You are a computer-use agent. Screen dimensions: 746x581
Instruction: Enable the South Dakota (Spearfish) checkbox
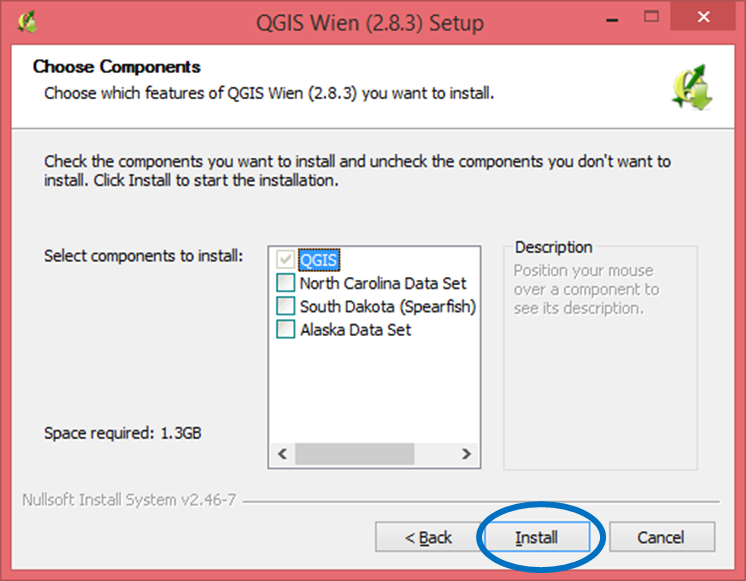tap(286, 307)
